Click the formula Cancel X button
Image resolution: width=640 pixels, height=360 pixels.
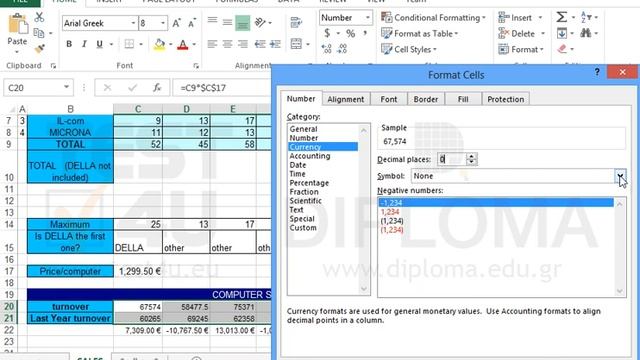pyautogui.click(x=107, y=88)
